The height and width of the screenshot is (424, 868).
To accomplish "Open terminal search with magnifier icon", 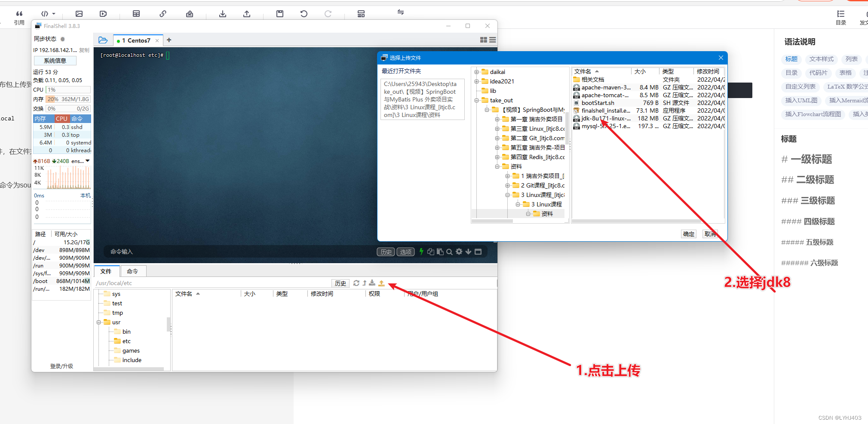I will (x=449, y=252).
